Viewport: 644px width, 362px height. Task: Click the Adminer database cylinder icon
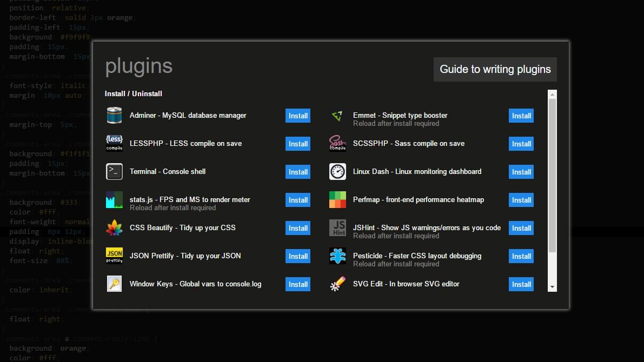pyautogui.click(x=114, y=115)
